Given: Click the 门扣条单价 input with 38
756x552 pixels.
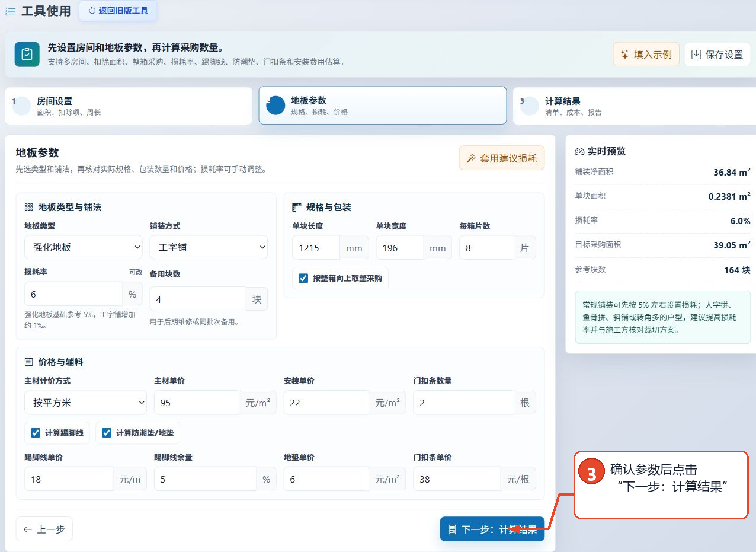Looking at the screenshot, I should pyautogui.click(x=457, y=478).
